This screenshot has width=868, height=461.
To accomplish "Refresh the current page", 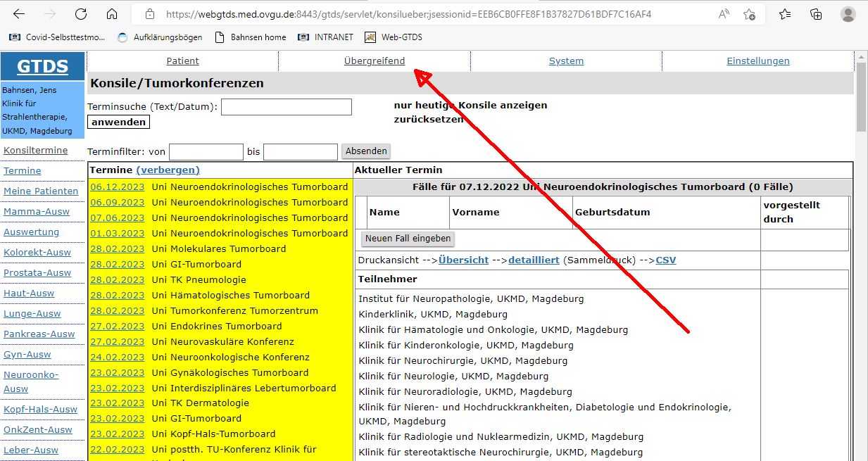I will pyautogui.click(x=80, y=13).
